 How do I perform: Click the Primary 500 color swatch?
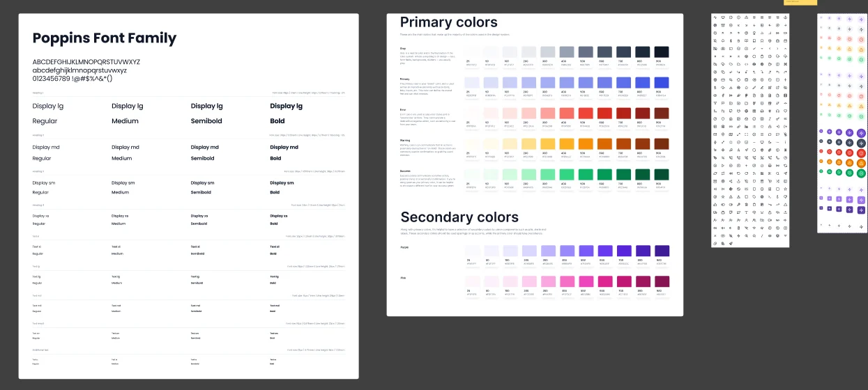(586, 82)
